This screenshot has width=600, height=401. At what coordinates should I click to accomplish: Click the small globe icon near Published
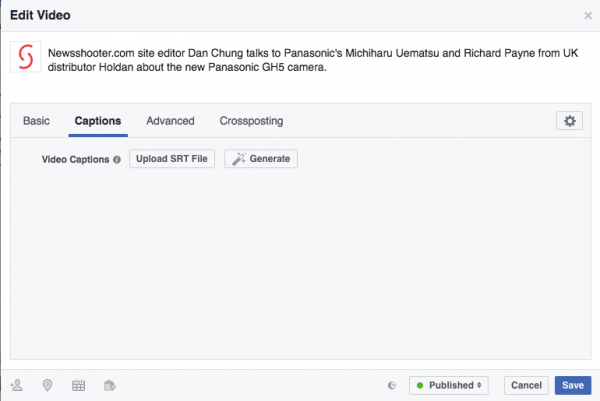coord(391,385)
